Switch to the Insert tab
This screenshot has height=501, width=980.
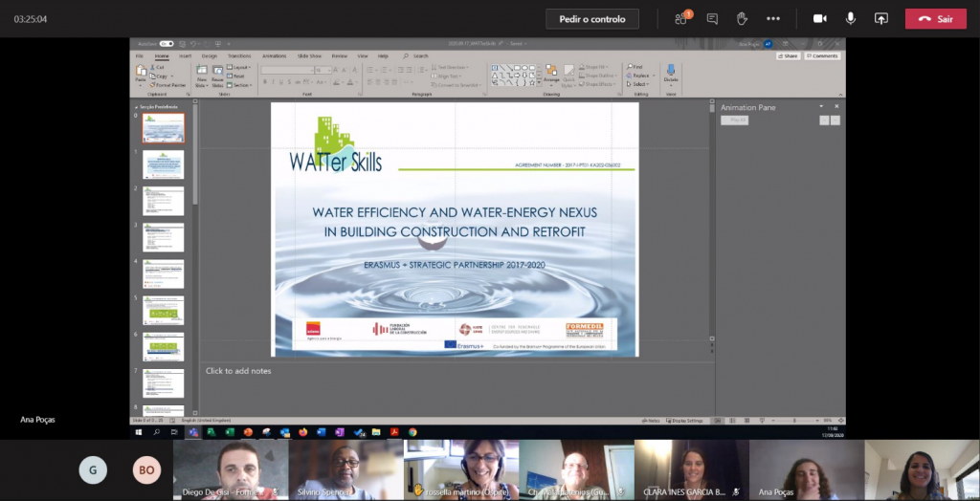(185, 56)
